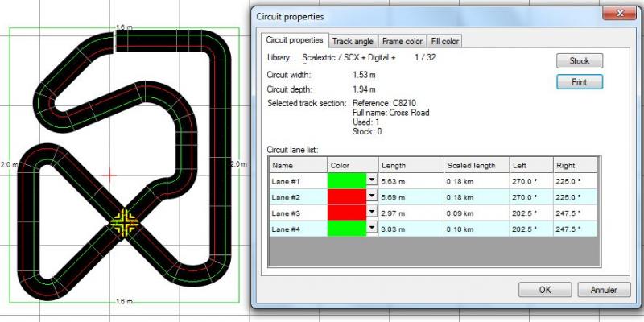
Task: Click the red crosshair origin marker
Action: point(110,174)
